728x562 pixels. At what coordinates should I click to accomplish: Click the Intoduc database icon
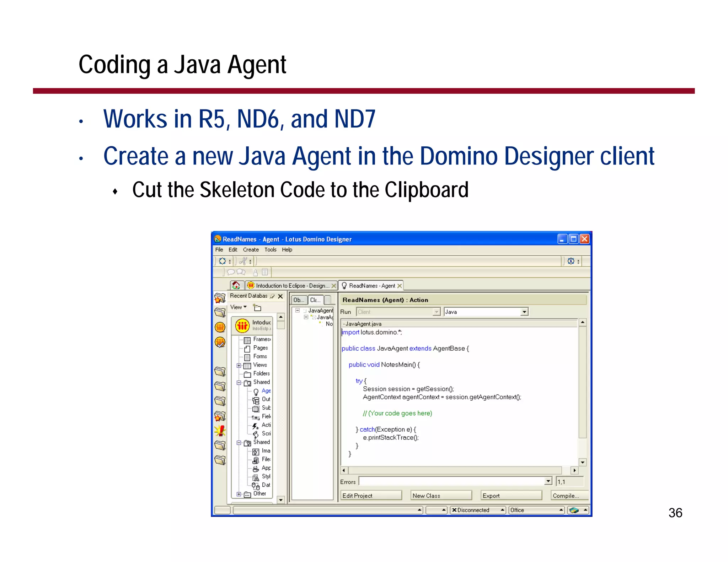[x=242, y=325]
